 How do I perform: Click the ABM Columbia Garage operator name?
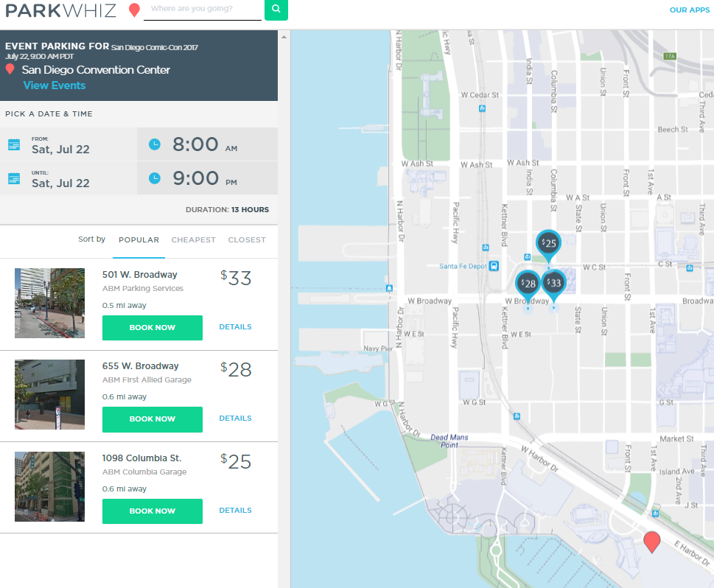[144, 472]
